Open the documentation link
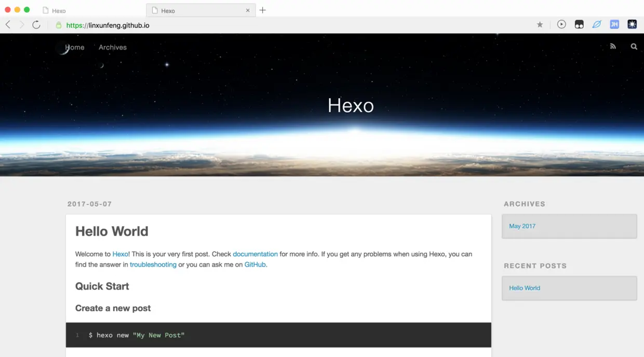This screenshot has width=644, height=357. point(255,254)
